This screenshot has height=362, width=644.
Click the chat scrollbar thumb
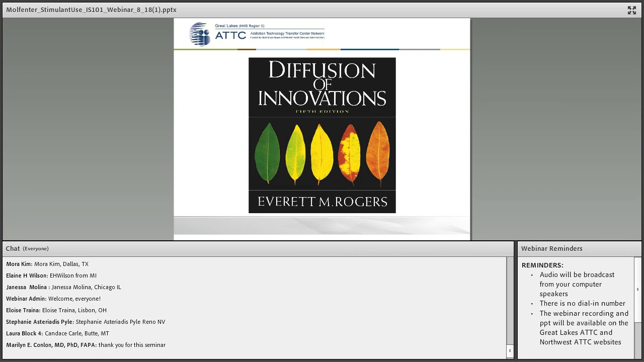[x=510, y=350]
